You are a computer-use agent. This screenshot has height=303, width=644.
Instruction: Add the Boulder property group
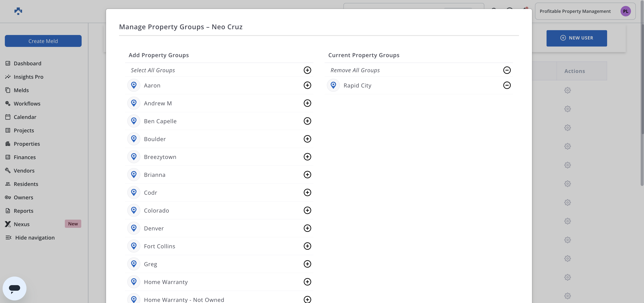(307, 139)
